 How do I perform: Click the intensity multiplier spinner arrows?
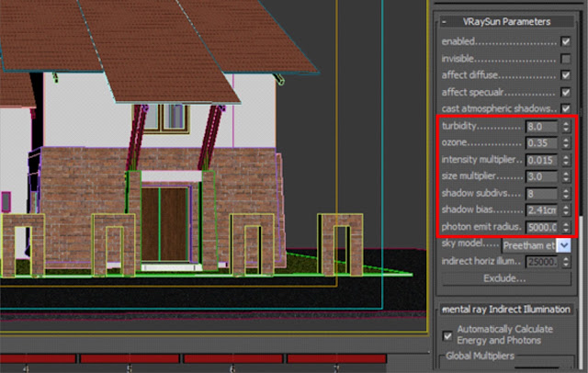[566, 160]
